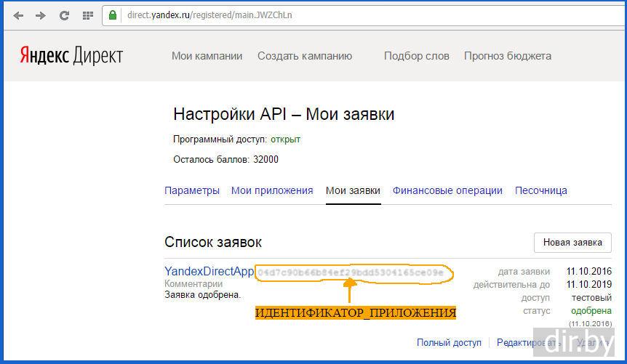Select the Мои заявки tab
The image size is (627, 364).
[353, 190]
